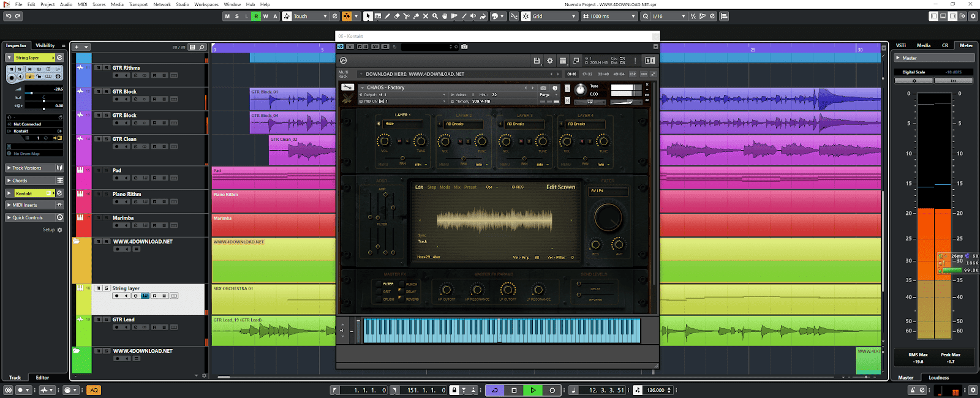Open the Studio menu
Screen dimensions: 980x398
[x=183, y=4]
